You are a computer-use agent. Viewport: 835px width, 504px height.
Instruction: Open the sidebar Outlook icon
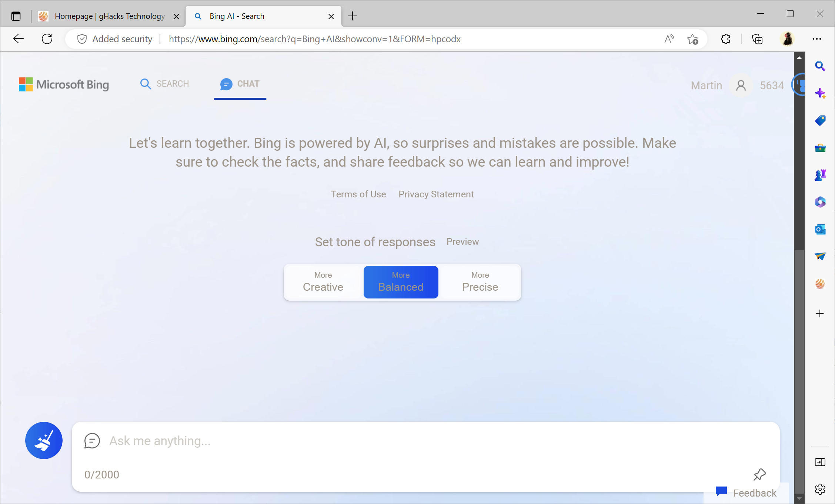[x=820, y=229]
